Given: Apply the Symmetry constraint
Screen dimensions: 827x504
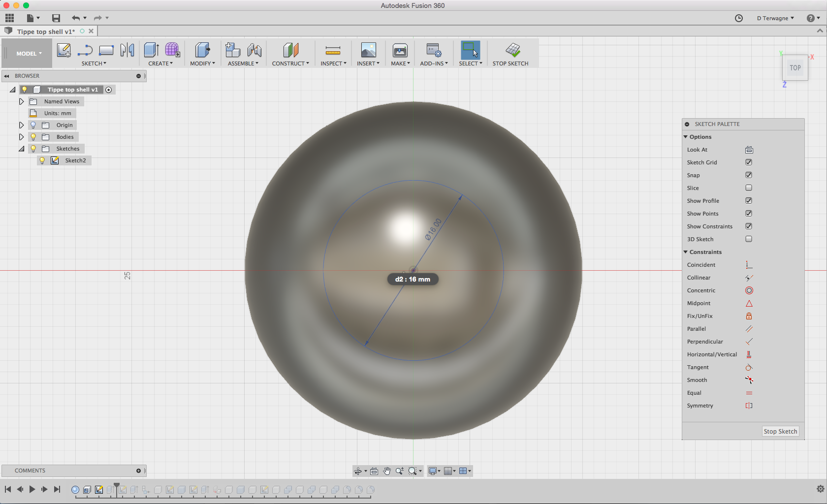Looking at the screenshot, I should click(x=749, y=406).
